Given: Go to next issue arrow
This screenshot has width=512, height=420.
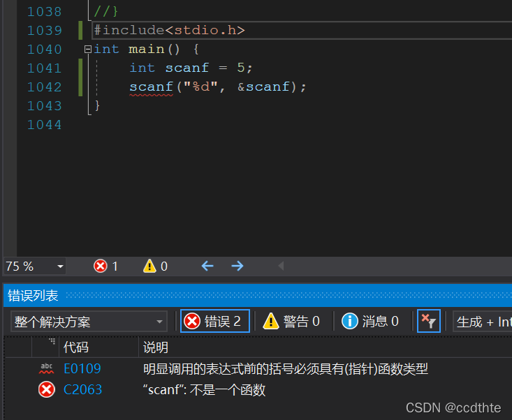Looking at the screenshot, I should [x=237, y=266].
